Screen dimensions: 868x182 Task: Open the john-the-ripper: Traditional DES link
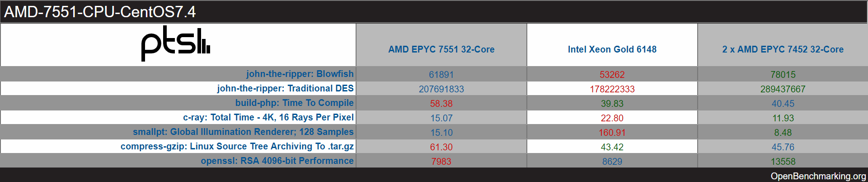coord(285,88)
